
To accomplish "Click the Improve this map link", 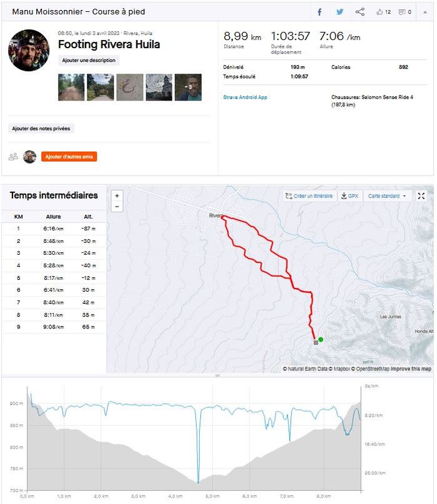I will click(x=411, y=369).
